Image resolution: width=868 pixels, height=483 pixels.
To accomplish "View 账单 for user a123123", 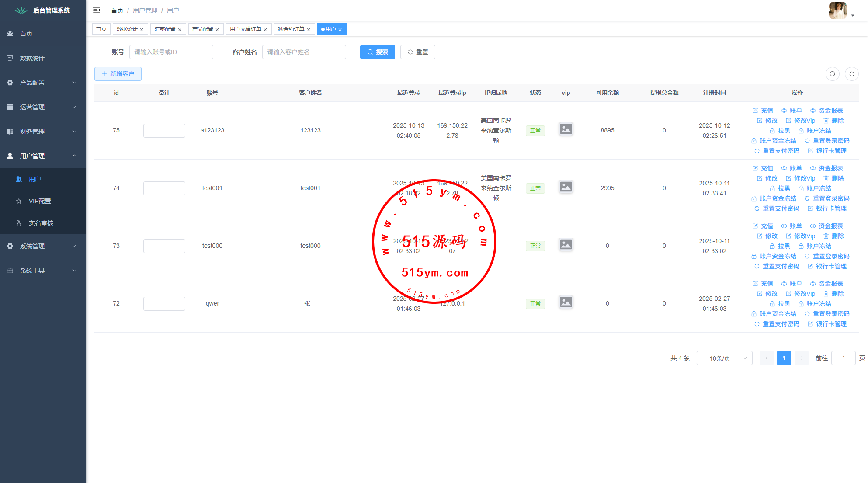I will click(792, 111).
